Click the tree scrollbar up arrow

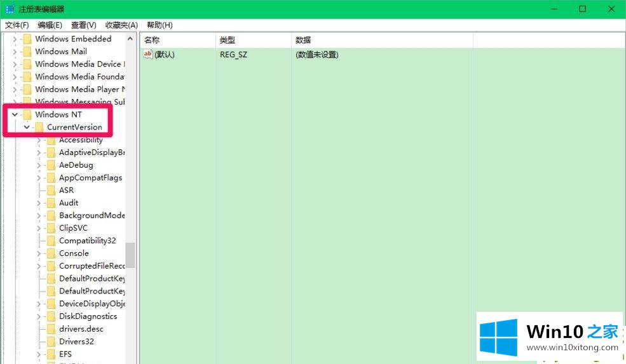(x=130, y=39)
